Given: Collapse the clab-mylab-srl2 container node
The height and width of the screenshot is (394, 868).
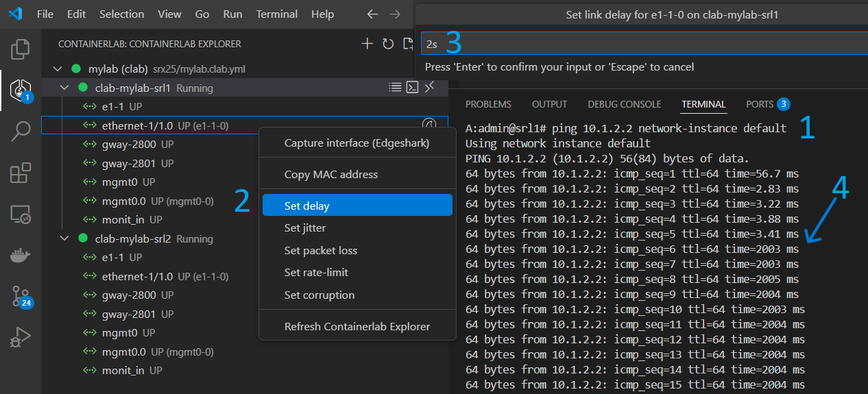Looking at the screenshot, I should pyautogui.click(x=65, y=238).
